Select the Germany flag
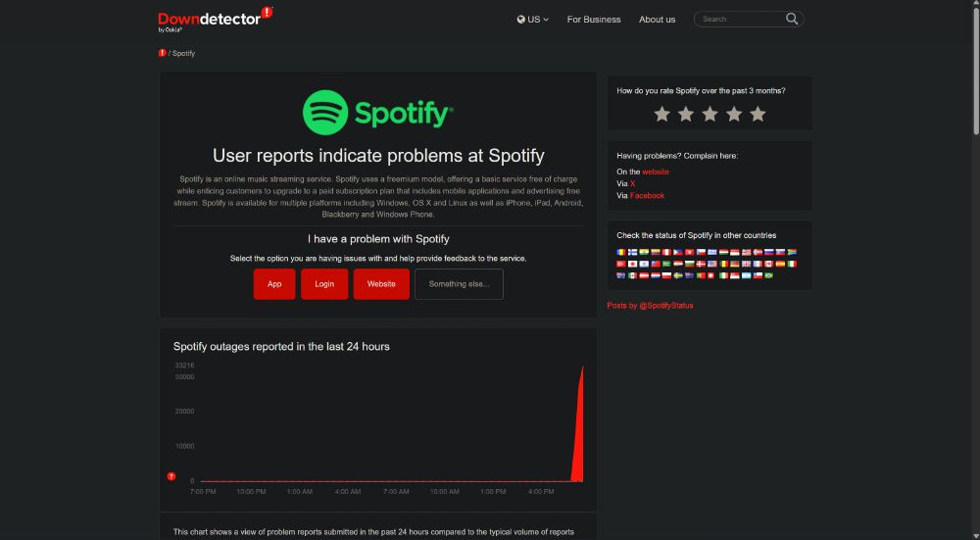 [734, 264]
